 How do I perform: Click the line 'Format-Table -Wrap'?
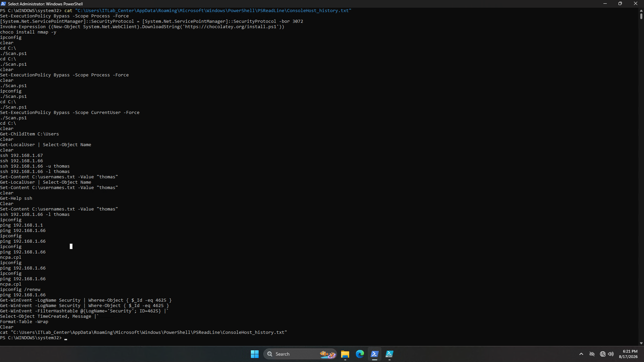tap(24, 322)
